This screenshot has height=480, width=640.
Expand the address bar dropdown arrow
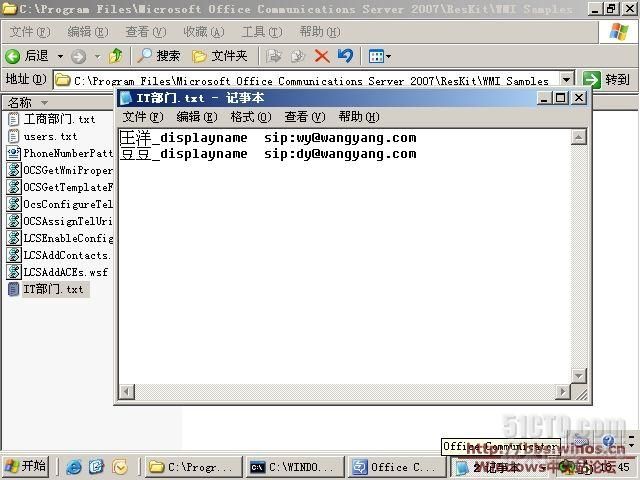[x=567, y=80]
